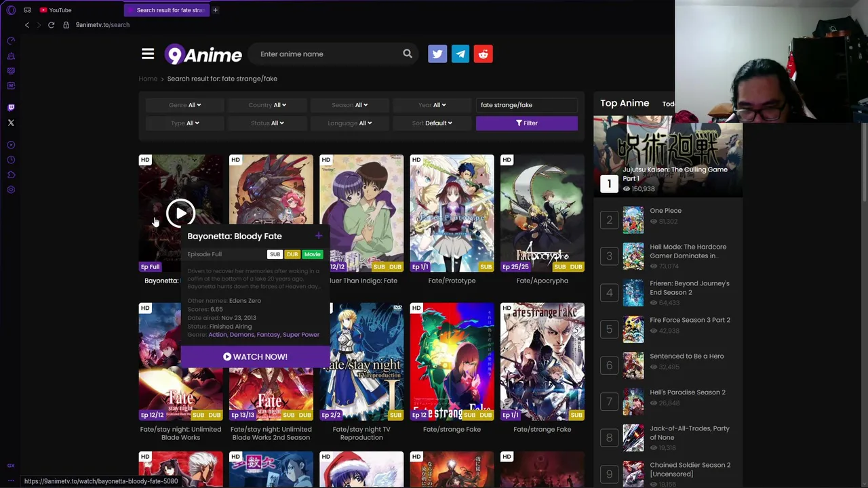
Task: Open the Ep 1/1 Fate/strange Fake poster
Action: pyautogui.click(x=542, y=362)
